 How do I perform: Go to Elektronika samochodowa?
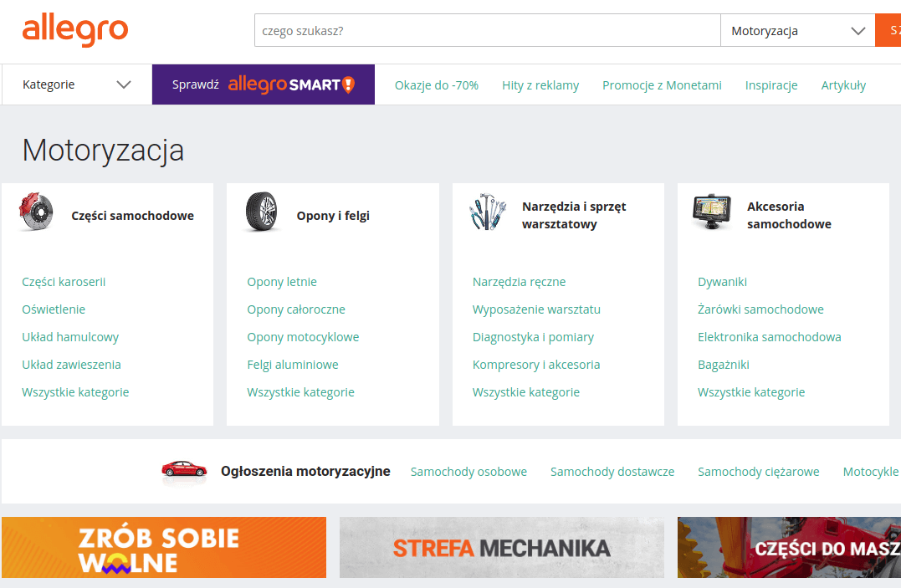coord(770,337)
